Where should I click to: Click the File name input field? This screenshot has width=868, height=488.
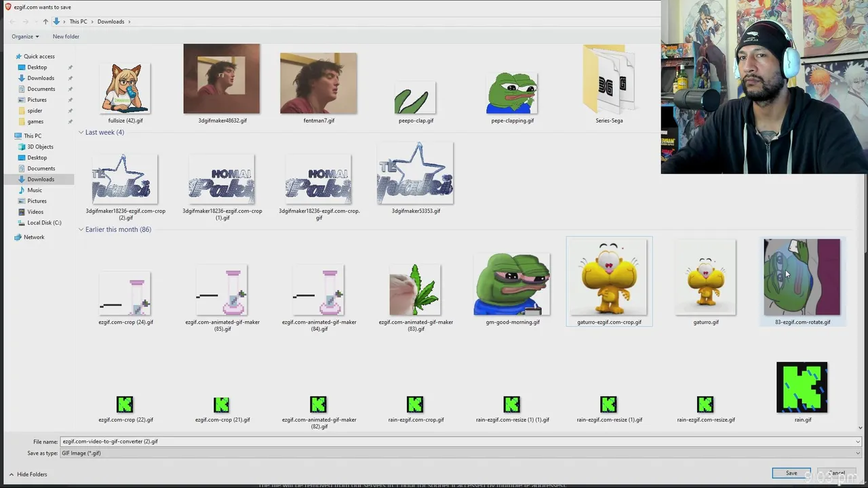pos(456,441)
